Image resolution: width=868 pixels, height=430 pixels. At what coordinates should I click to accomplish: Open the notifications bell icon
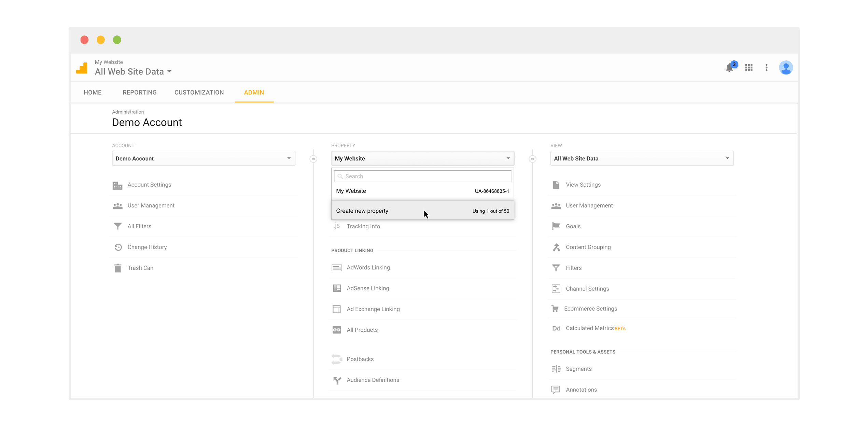(729, 68)
